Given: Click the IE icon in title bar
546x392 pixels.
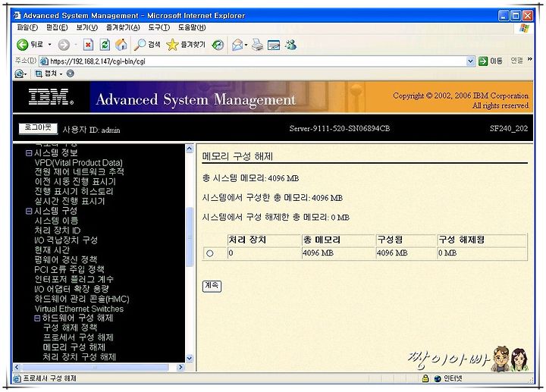Looking at the screenshot, I should click(17, 15).
